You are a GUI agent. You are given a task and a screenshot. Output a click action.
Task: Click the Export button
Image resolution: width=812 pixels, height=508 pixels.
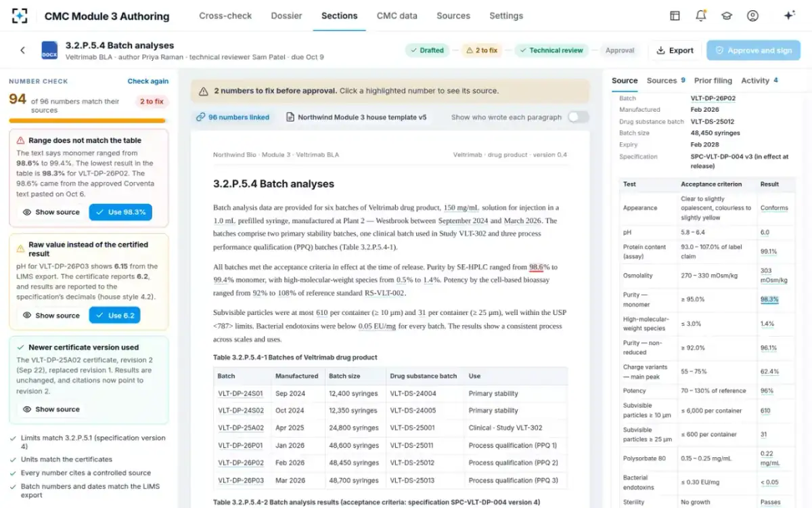[x=674, y=50]
